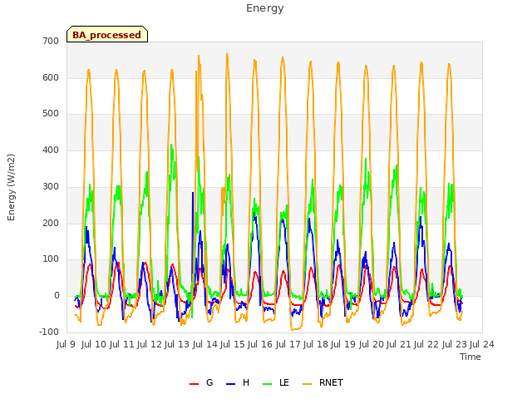Click the 0 y-axis tick label
532x399 pixels.
point(57,296)
